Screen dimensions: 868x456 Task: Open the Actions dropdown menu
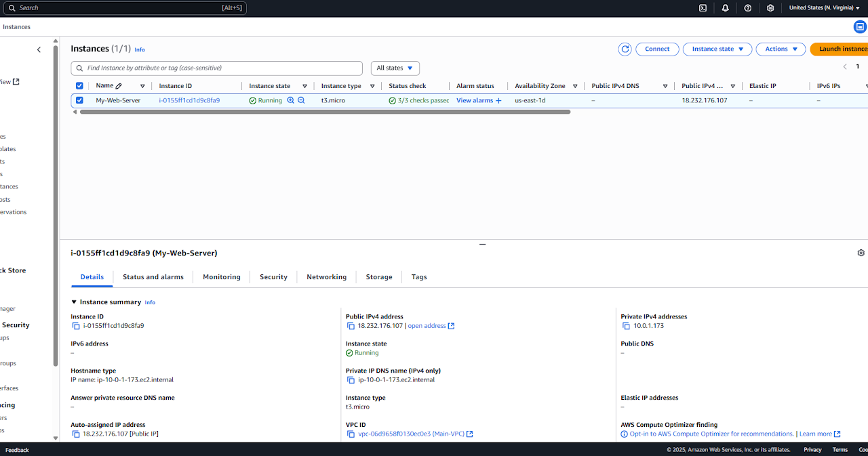(x=781, y=49)
